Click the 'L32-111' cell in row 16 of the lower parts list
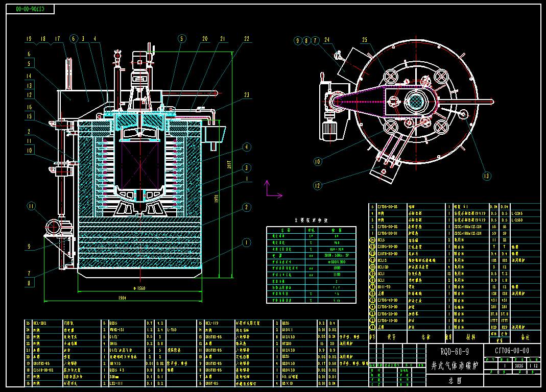 [x=127, y=383]
